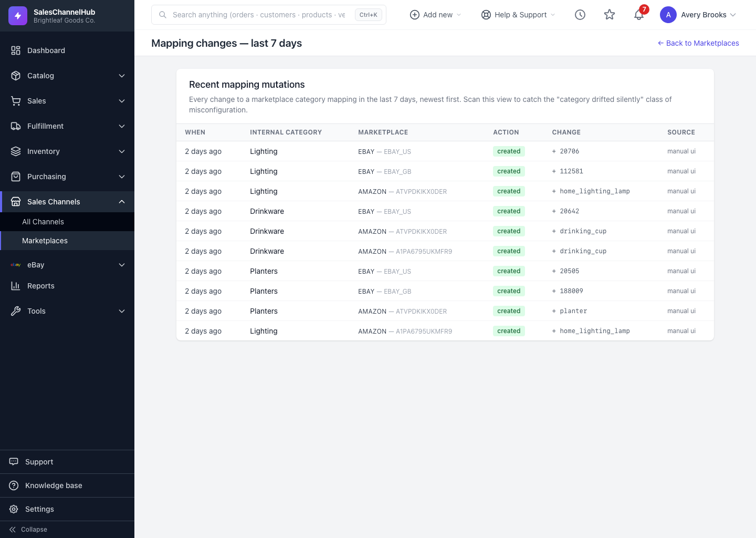Click the Purchasing bag icon
756x538 pixels.
16,177
